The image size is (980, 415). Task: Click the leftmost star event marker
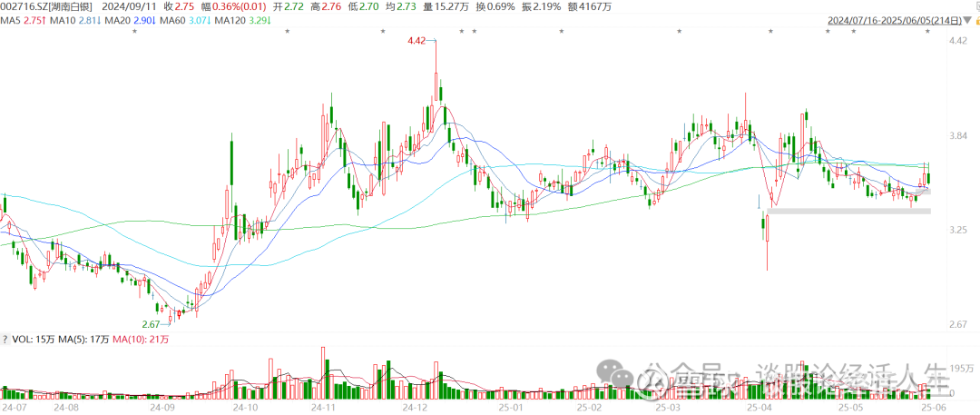tap(134, 33)
